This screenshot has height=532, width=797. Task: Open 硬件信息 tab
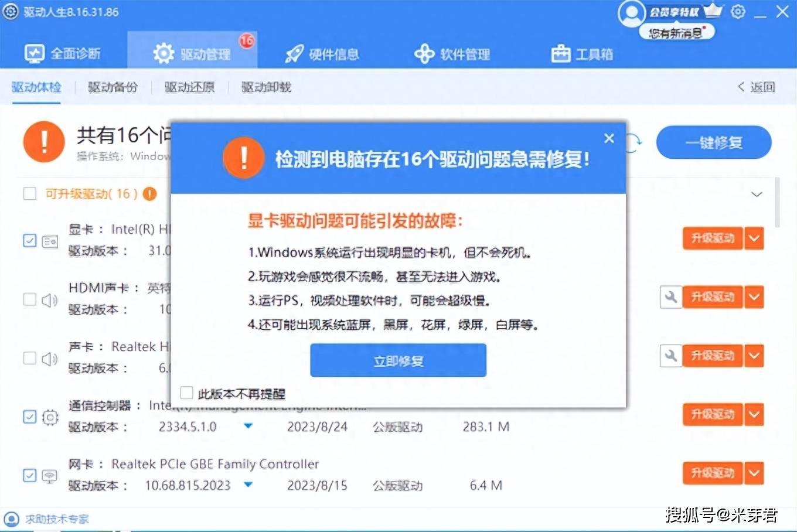pyautogui.click(x=322, y=54)
